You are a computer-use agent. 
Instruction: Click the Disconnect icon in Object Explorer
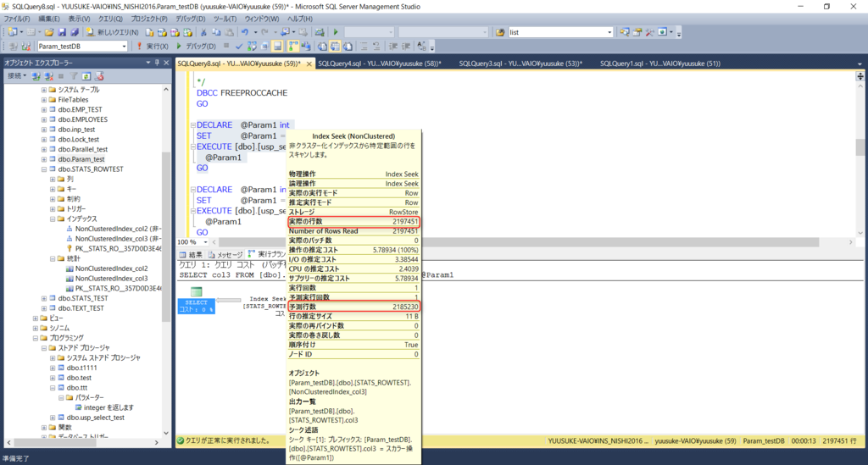[48, 75]
